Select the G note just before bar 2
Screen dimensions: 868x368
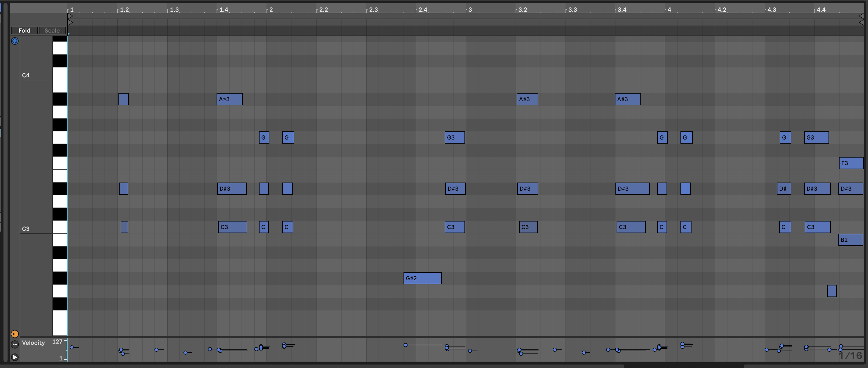[x=264, y=137]
